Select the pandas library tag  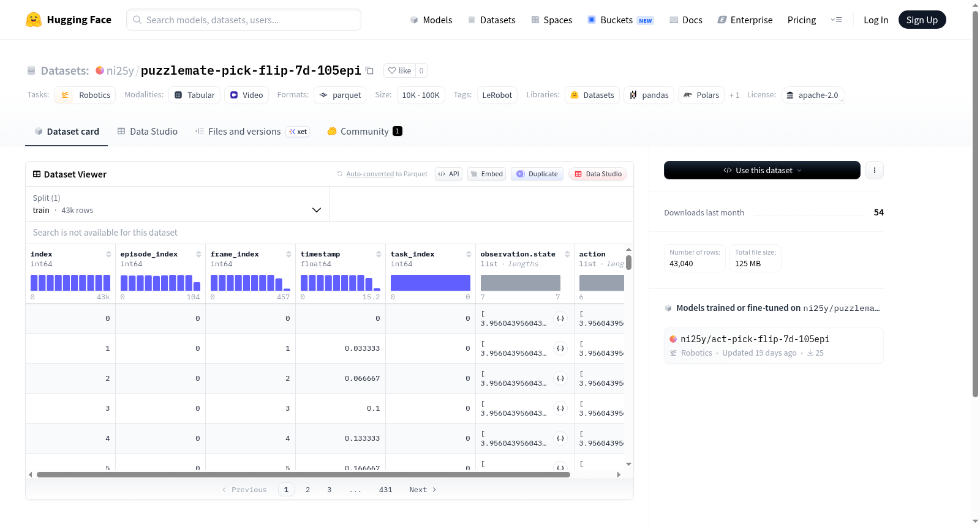click(x=649, y=95)
